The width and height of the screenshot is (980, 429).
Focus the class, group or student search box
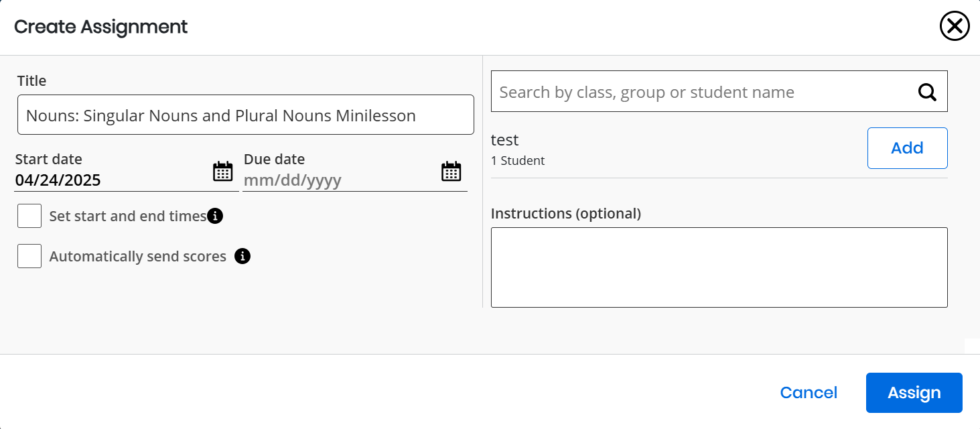point(703,92)
